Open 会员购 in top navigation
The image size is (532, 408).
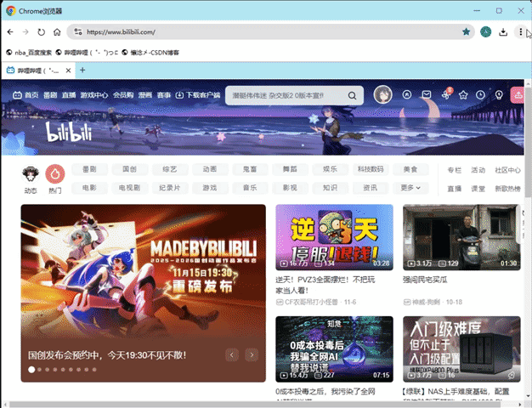pyautogui.click(x=123, y=95)
